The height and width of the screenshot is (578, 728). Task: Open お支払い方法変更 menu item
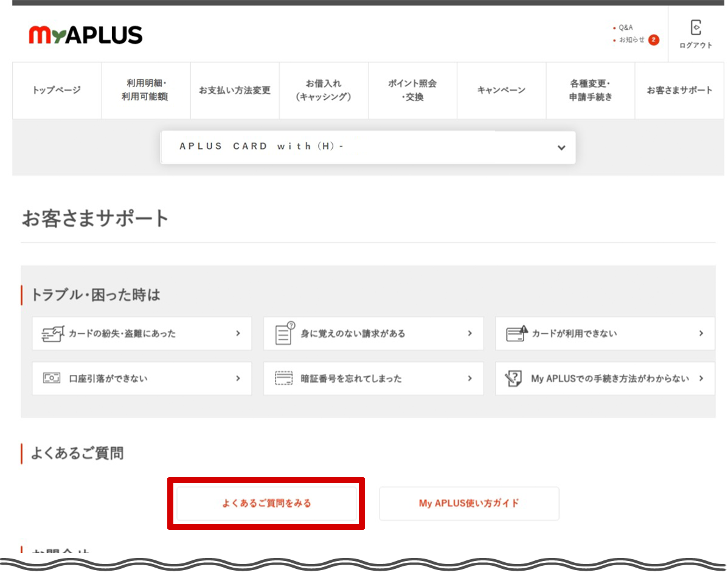tap(235, 90)
